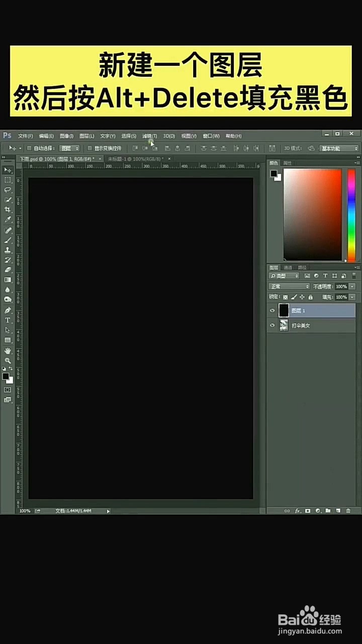Select the Dodge tool

pyautogui.click(x=8, y=299)
